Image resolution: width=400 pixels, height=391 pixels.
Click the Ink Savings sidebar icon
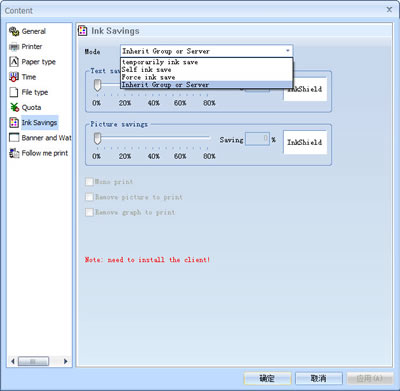[14, 123]
